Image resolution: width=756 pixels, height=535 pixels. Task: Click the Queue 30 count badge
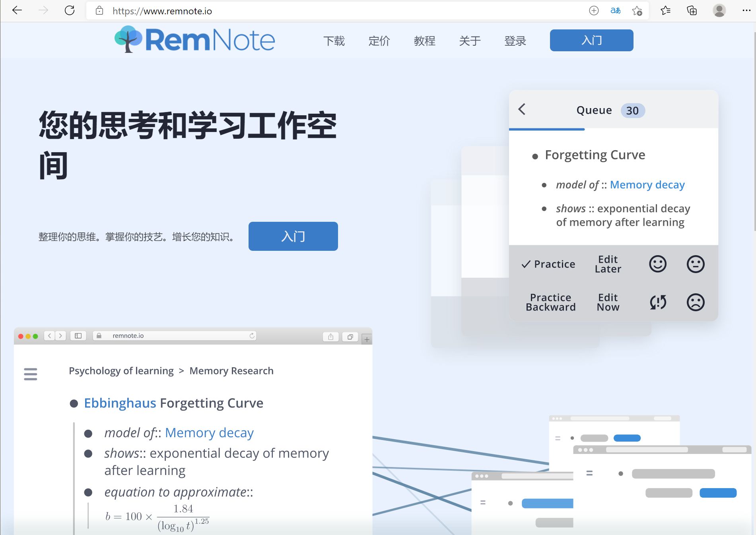tap(632, 110)
